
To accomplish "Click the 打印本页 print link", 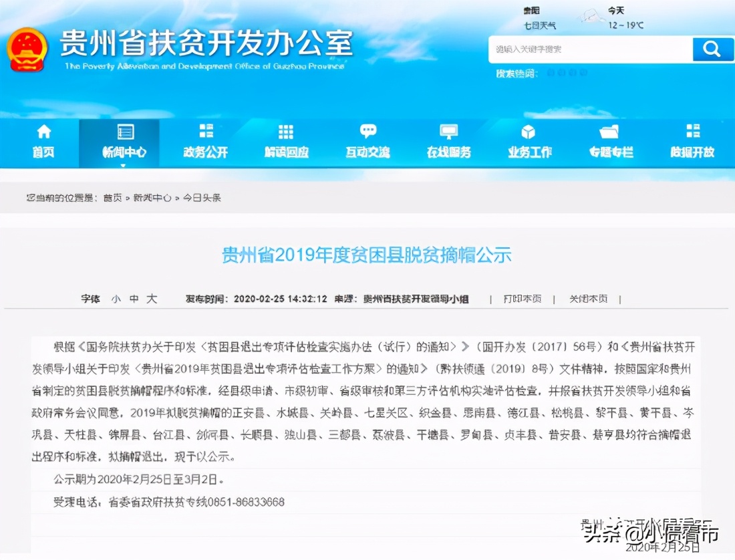I will click(x=523, y=299).
